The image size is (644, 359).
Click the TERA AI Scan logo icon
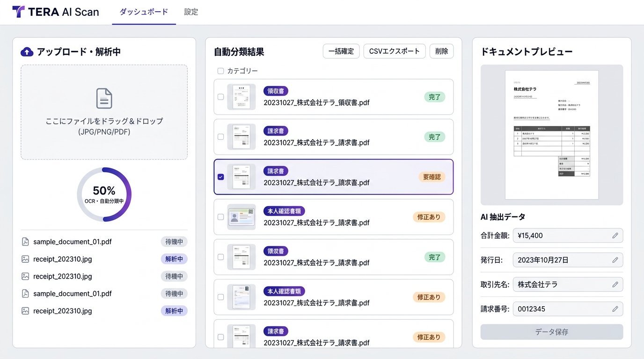(x=19, y=12)
